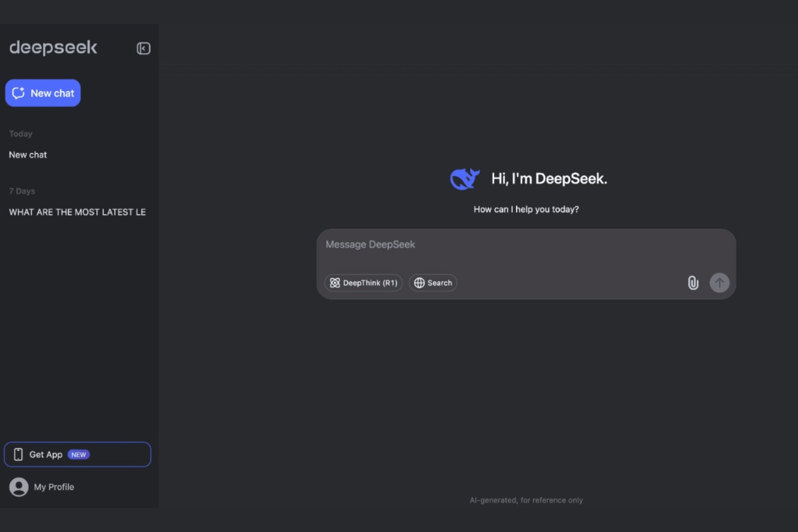Click the profile avatar icon
The image size is (798, 532).
pyautogui.click(x=19, y=487)
